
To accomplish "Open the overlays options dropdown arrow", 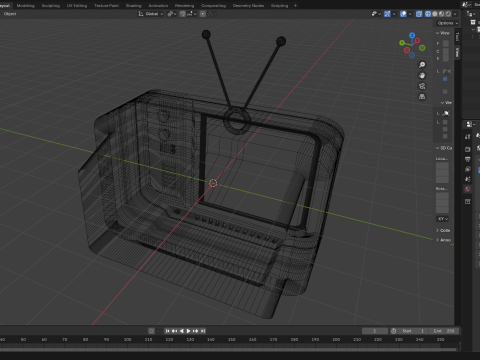I will pyautogui.click(x=410, y=14).
